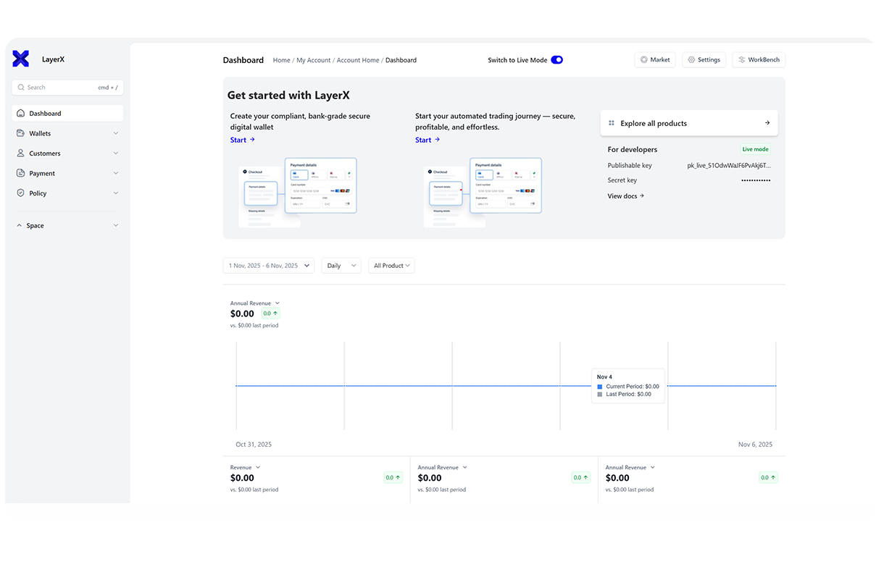Open the Market button
The width and height of the screenshot is (884, 588).
tap(654, 60)
